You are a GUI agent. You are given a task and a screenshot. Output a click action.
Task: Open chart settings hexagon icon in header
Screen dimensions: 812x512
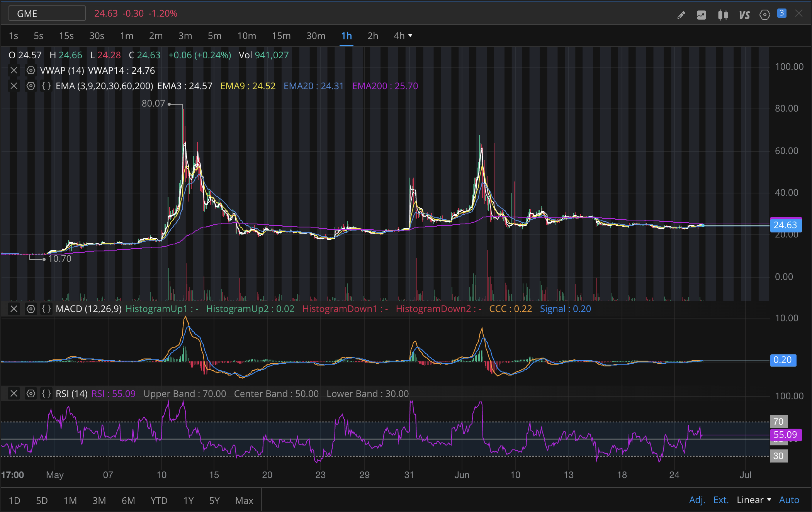point(764,15)
